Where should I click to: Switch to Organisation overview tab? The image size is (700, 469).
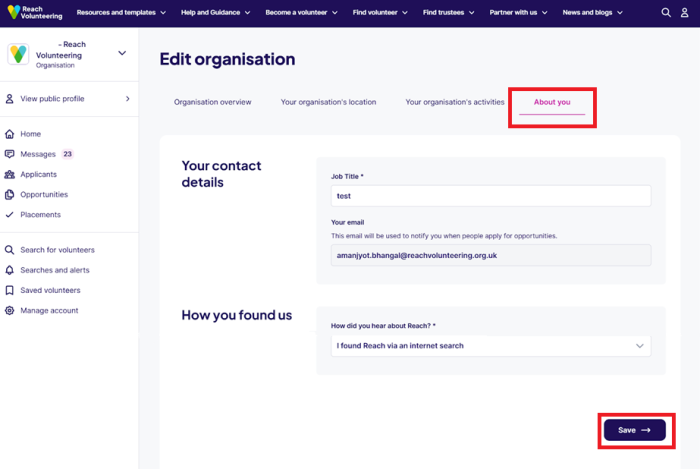(x=212, y=102)
